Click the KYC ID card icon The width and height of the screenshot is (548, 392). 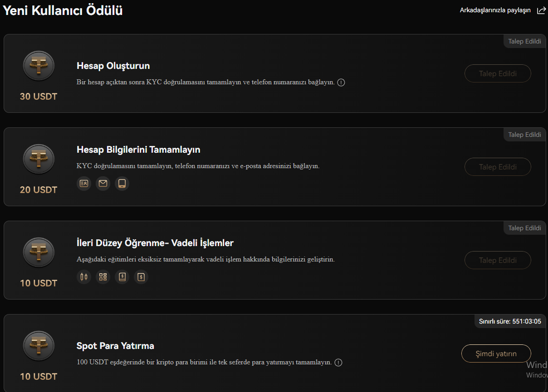coord(84,184)
